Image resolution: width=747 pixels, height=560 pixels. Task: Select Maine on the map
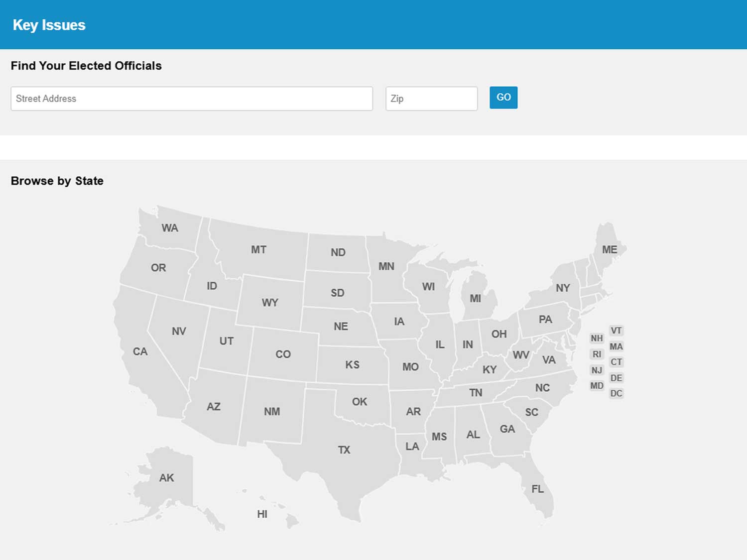609,250
